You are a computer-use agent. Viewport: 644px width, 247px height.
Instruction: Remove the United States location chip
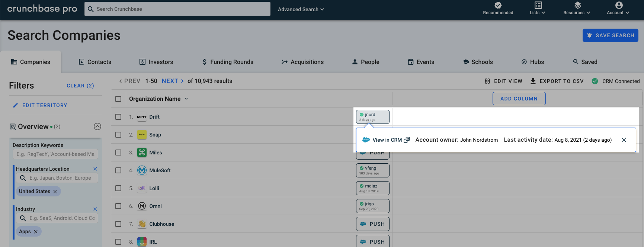pos(55,192)
